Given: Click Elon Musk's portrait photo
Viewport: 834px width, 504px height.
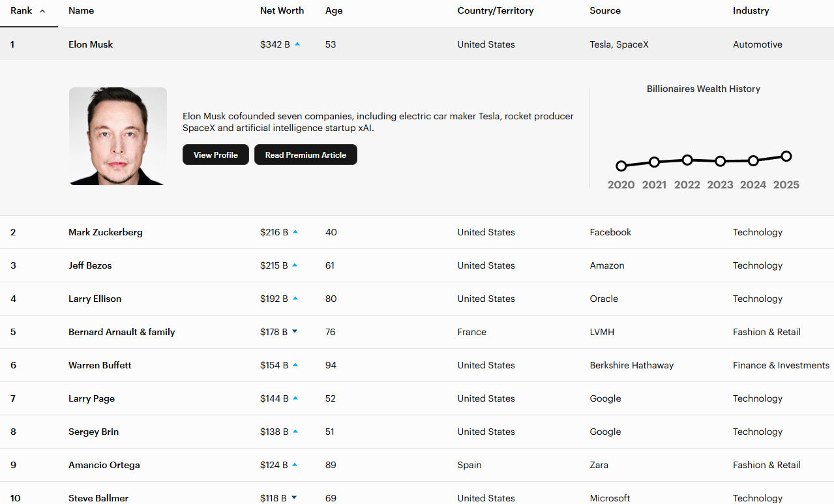Looking at the screenshot, I should pos(118,136).
